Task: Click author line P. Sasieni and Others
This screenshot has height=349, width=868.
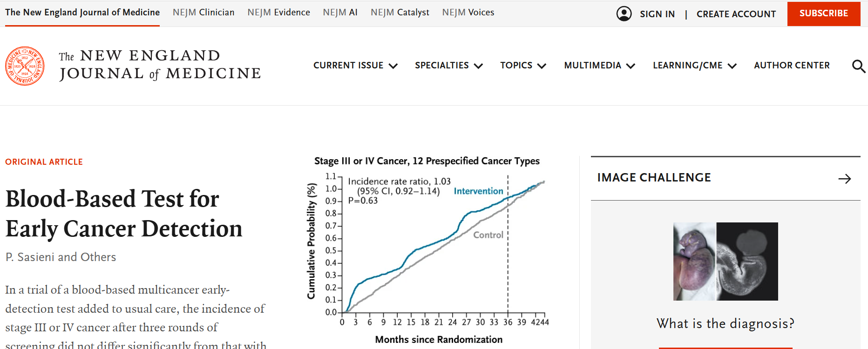Action: pyautogui.click(x=61, y=257)
